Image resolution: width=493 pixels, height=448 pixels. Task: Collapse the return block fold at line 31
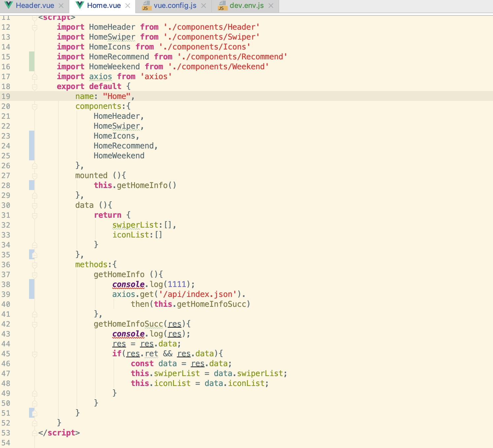tap(35, 215)
